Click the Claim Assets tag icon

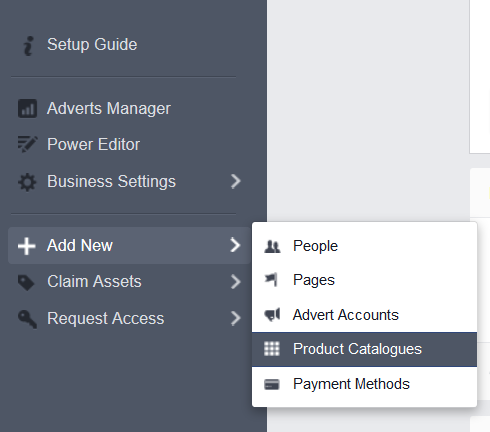click(26, 283)
